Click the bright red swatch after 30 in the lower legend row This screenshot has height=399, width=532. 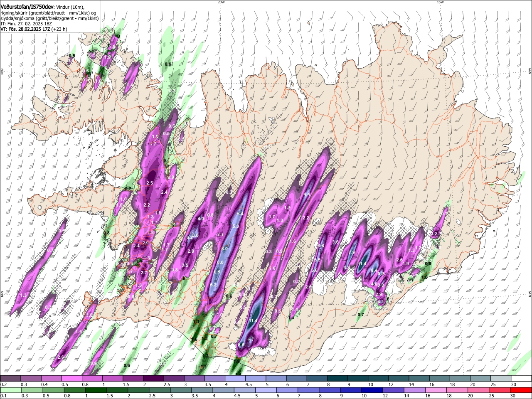pyautogui.click(x=521, y=390)
